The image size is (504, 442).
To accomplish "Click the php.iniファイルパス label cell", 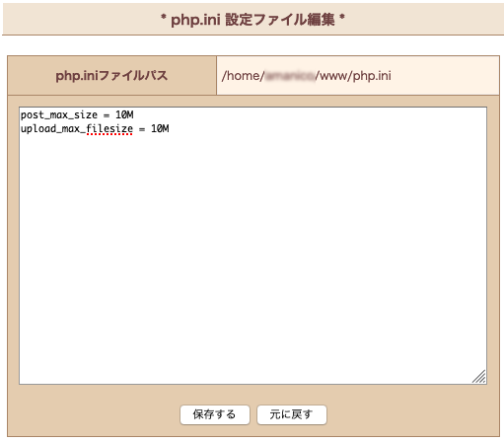I will point(111,76).
